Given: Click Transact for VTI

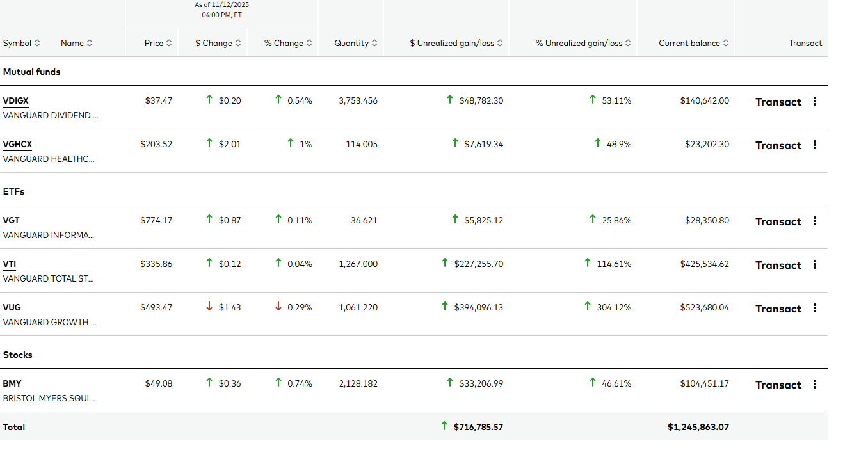Looking at the screenshot, I should point(778,265).
